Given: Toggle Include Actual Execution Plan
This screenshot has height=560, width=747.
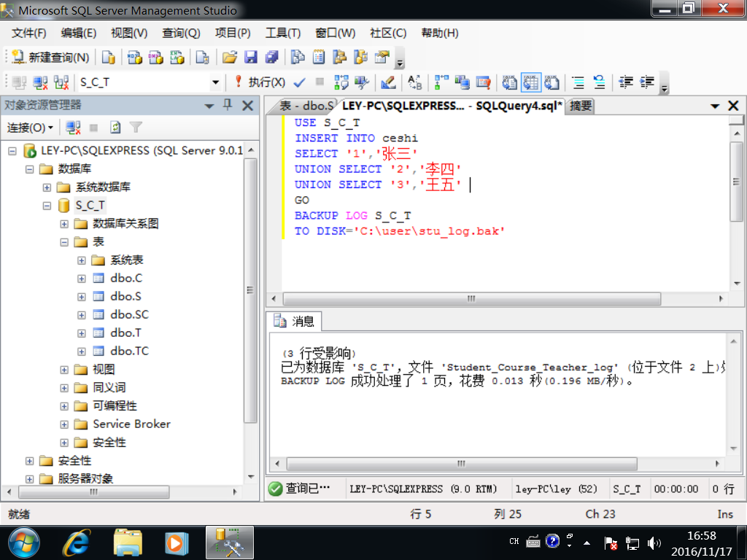Looking at the screenshot, I should click(441, 83).
